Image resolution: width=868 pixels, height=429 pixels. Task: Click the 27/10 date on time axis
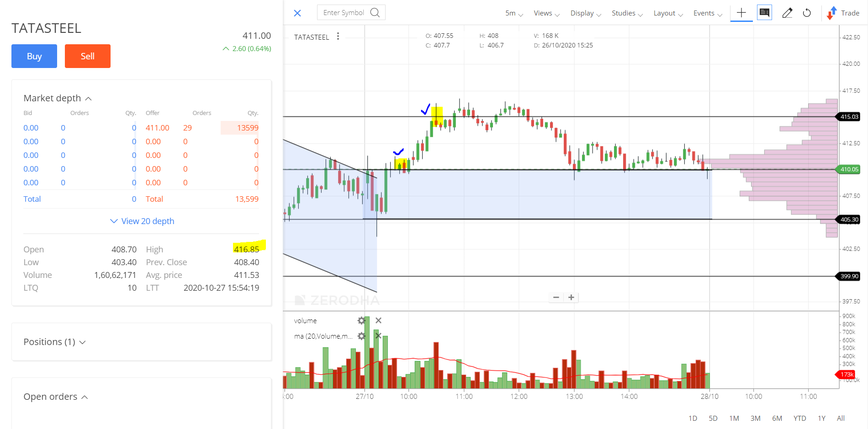click(365, 396)
